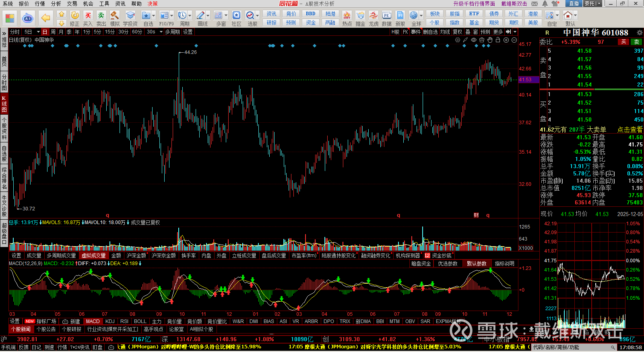This screenshot has width=644, height=352.
Task: Click the 买入 (buy) toolbar icon
Action: click(88, 16)
